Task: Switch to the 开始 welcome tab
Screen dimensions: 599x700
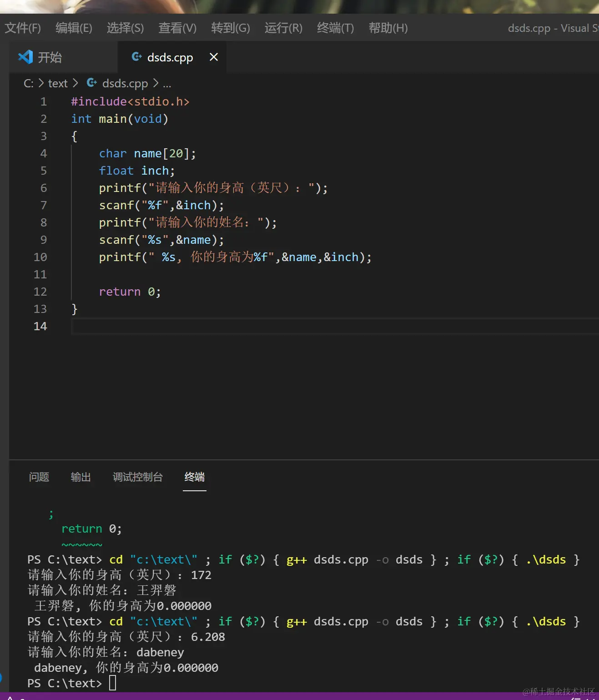Action: (63, 57)
